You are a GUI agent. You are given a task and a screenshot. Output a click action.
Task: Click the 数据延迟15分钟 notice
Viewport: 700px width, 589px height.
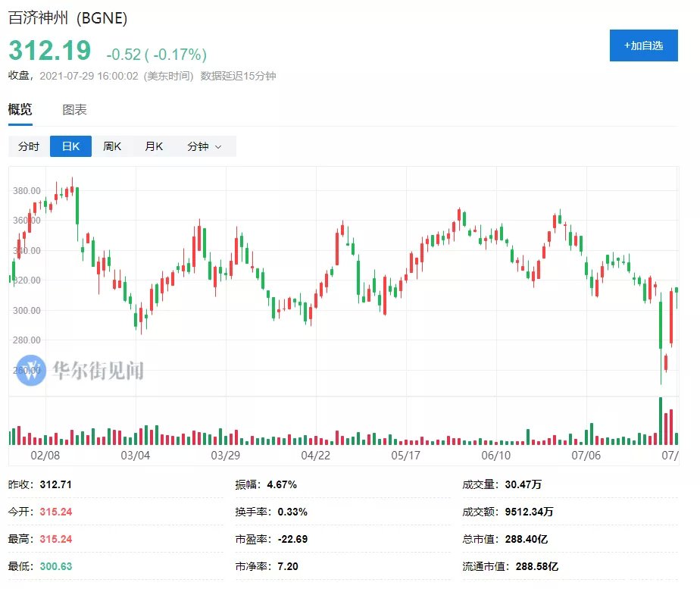click(238, 76)
